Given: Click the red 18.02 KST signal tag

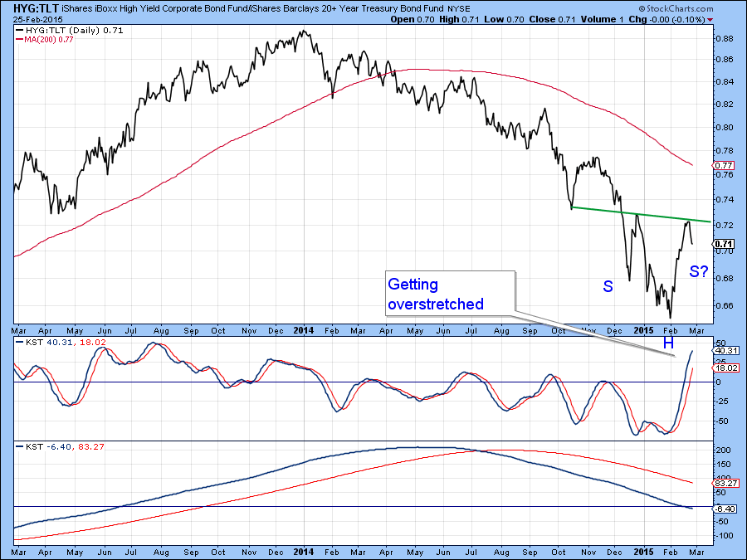Looking at the screenshot, I should (x=726, y=368).
